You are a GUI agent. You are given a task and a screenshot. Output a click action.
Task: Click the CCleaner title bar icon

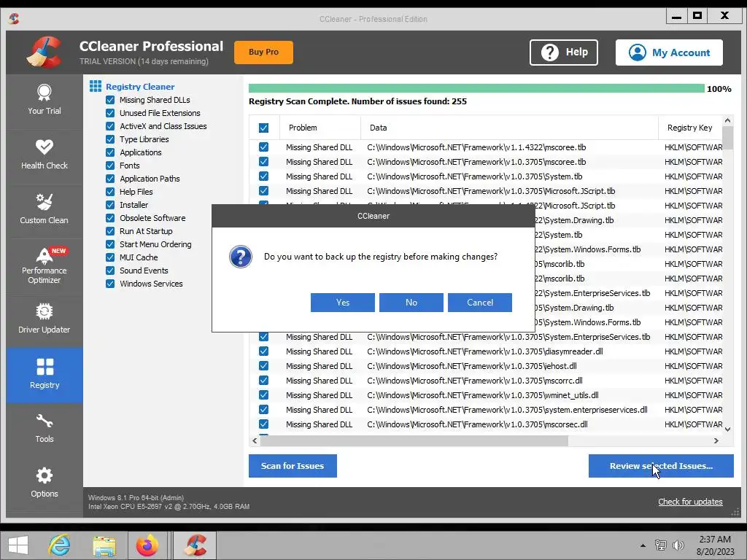tap(14, 18)
